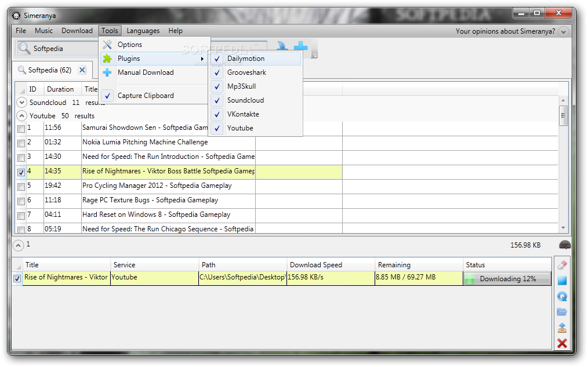Click the Your opinions about Simeranya text
The width and height of the screenshot is (588, 367).
tap(505, 31)
